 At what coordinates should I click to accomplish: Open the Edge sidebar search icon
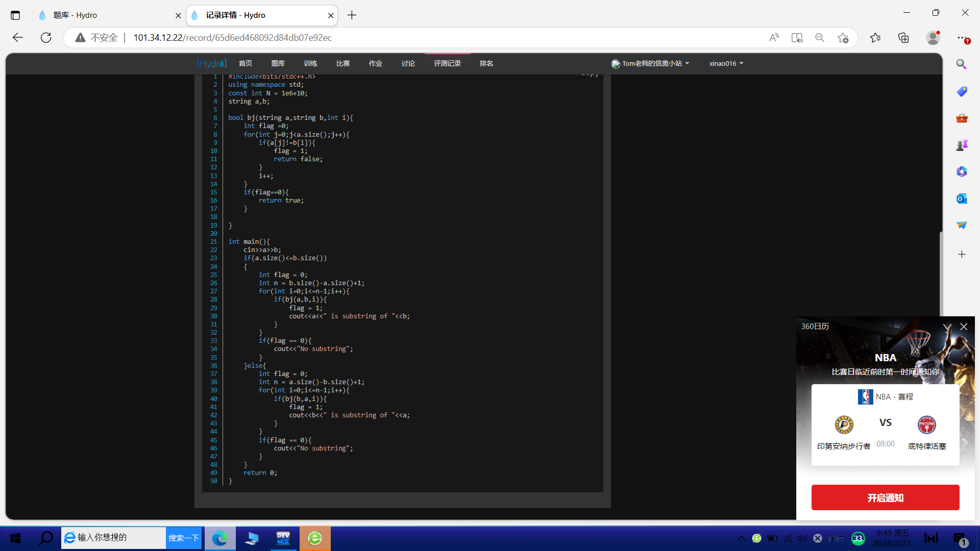[x=962, y=64]
